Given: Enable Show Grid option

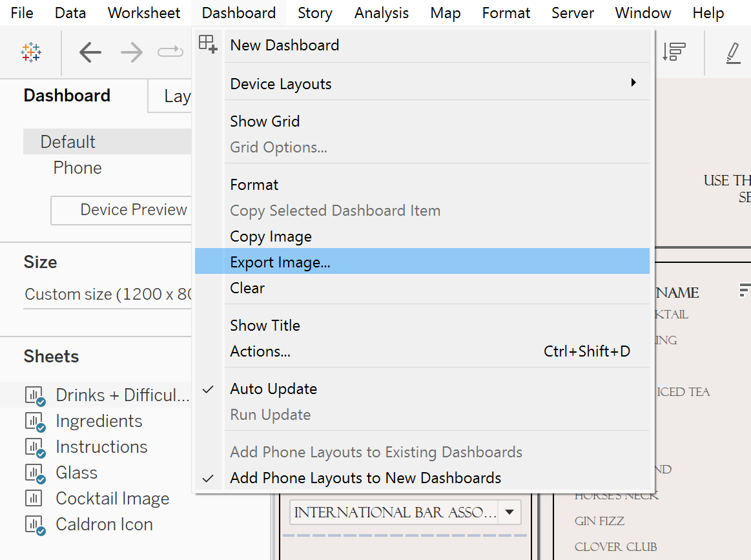Looking at the screenshot, I should [265, 121].
